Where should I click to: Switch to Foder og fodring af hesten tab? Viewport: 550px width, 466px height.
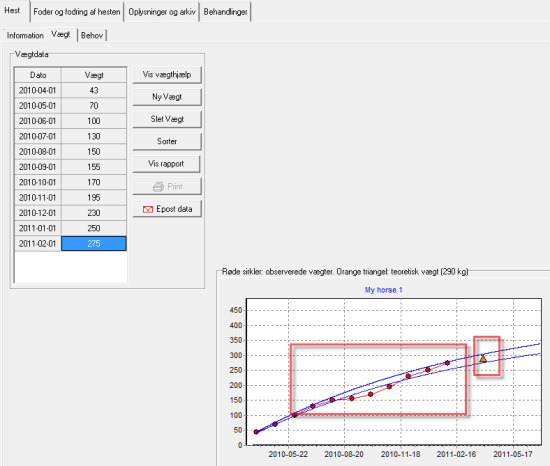tap(77, 12)
